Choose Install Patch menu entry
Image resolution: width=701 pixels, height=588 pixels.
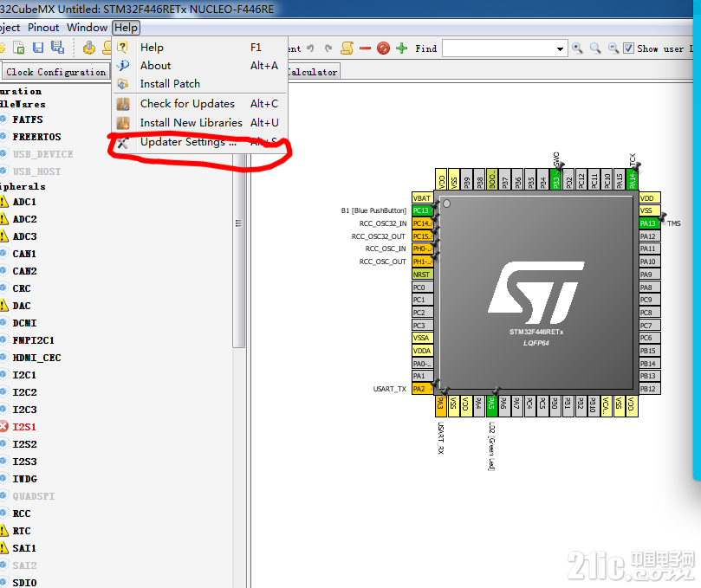coord(200,83)
